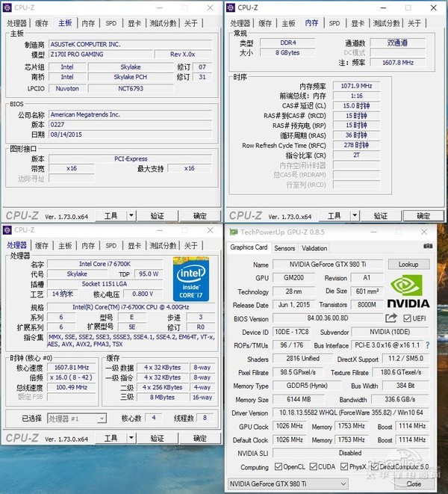The height and width of the screenshot is (494, 448).
Task: Click the Close button in GPU-Z
Action: (414, 484)
